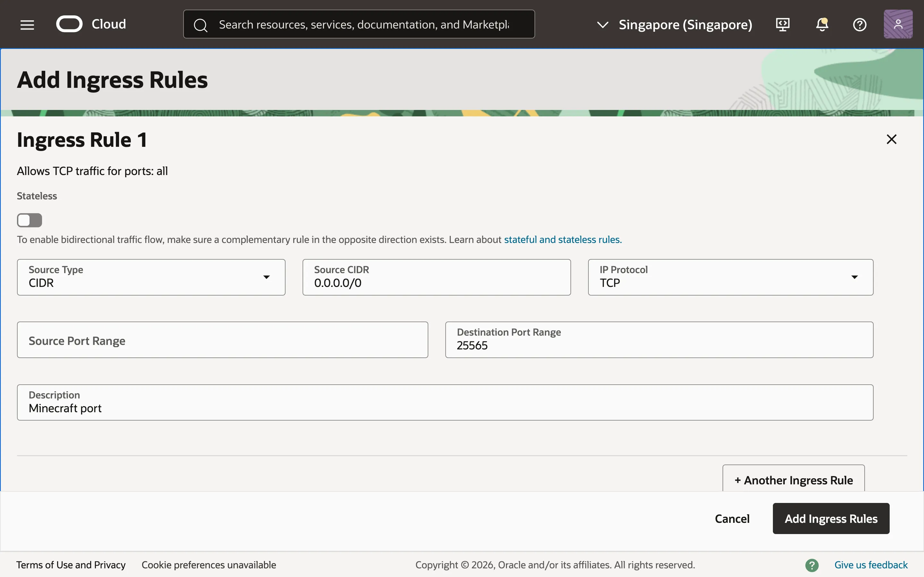This screenshot has height=577, width=924.
Task: Select the Singapore (Singapore) region
Action: click(685, 24)
